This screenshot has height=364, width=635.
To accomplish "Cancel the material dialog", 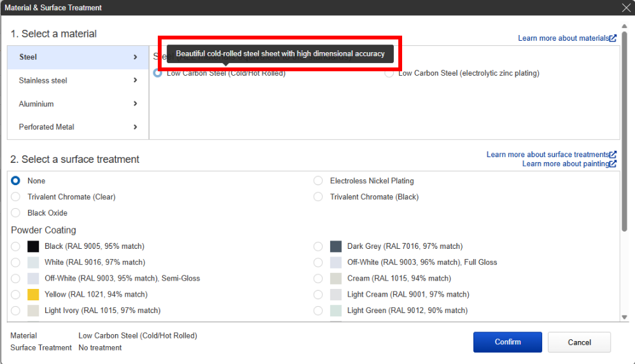I will coord(579,342).
